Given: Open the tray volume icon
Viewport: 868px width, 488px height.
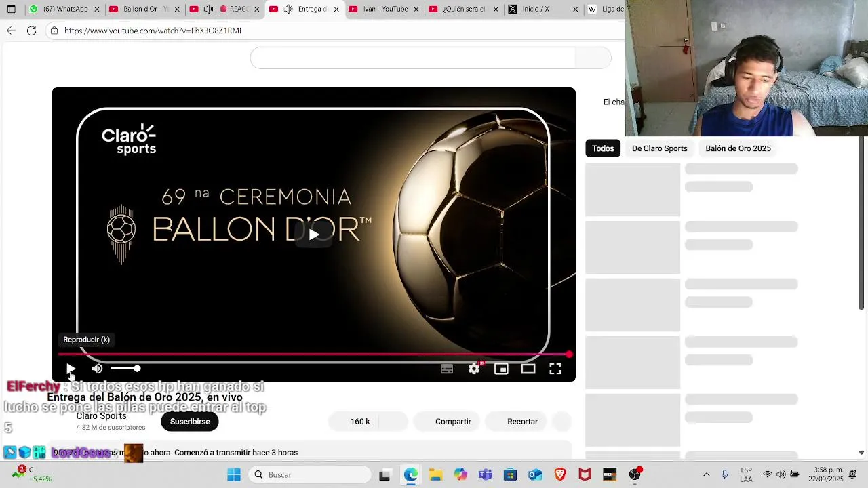Looking at the screenshot, I should [x=781, y=475].
